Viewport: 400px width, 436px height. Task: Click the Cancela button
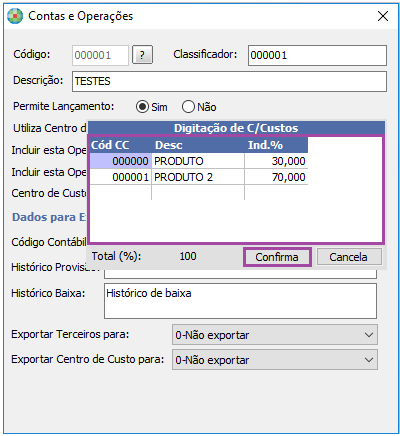pyautogui.click(x=349, y=257)
